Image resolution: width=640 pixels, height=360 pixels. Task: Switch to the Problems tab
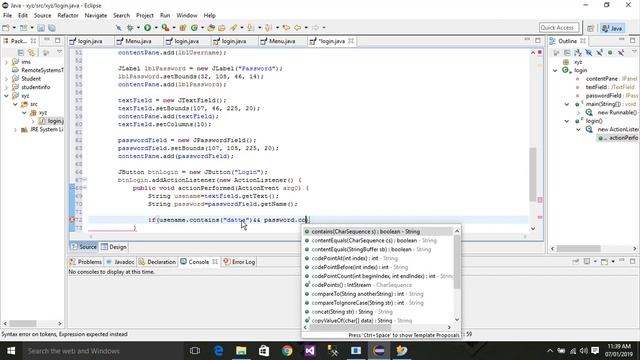(x=86, y=262)
